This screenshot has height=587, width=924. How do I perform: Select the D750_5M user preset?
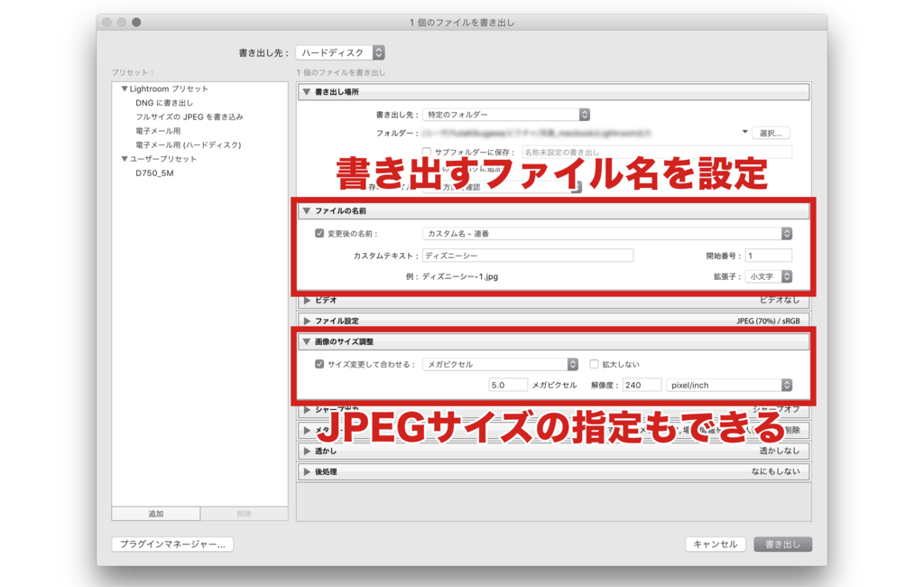[x=154, y=172]
